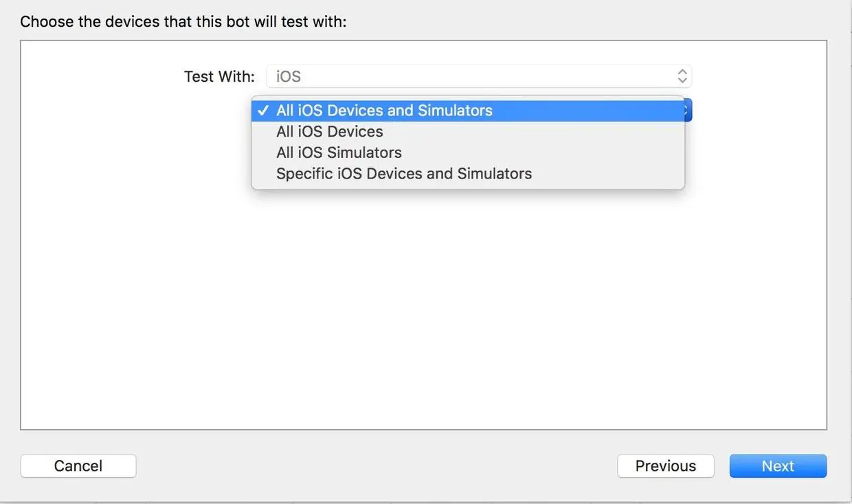Click the blue popup arrow behind the menu

pyautogui.click(x=688, y=111)
